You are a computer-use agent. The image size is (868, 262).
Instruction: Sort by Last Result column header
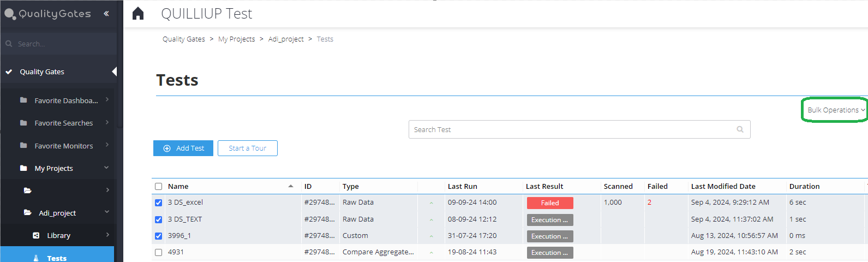pos(544,186)
